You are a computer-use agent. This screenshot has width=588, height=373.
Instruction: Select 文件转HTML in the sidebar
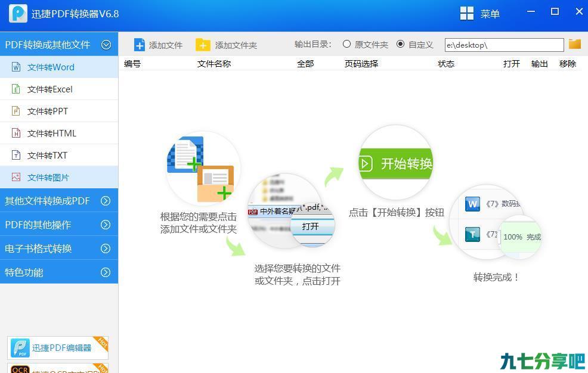click(59, 133)
